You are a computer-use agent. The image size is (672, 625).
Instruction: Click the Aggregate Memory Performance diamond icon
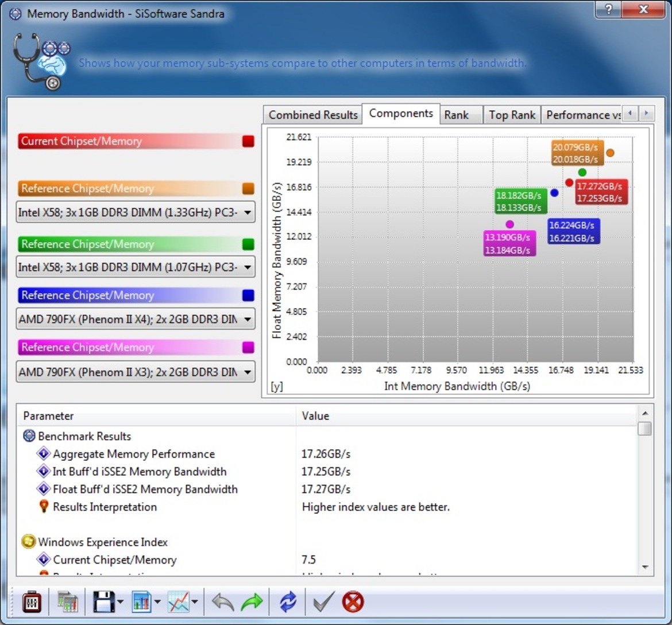44,453
